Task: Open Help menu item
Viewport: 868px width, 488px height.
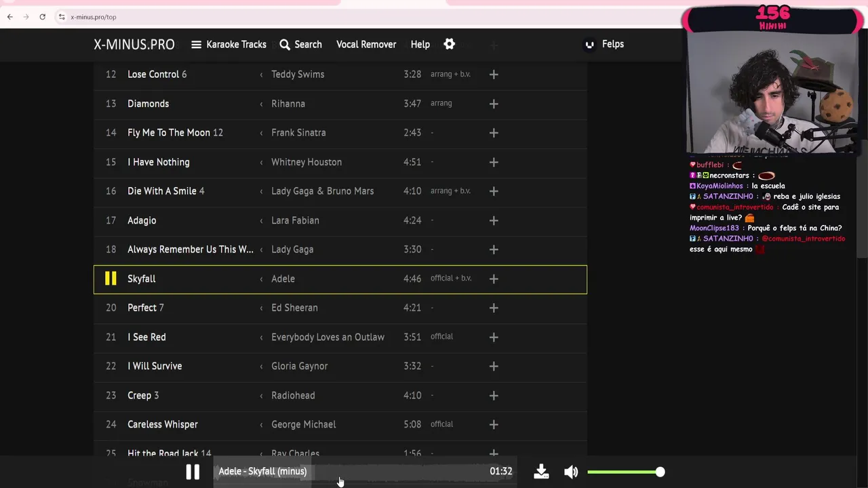Action: 420,44
